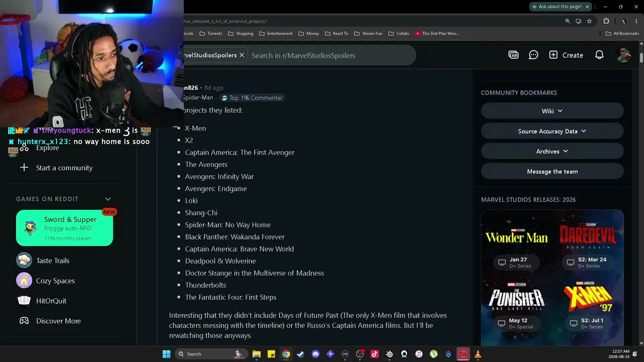This screenshot has height=362, width=644.
Task: Expand Source Accuracy Data dropdown
Action: pyautogui.click(x=552, y=131)
